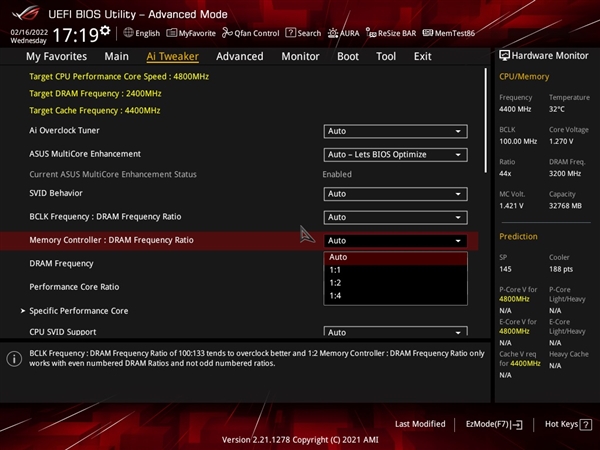The image size is (600, 450).
Task: Open Qfan Control fan icon
Action: tap(227, 33)
